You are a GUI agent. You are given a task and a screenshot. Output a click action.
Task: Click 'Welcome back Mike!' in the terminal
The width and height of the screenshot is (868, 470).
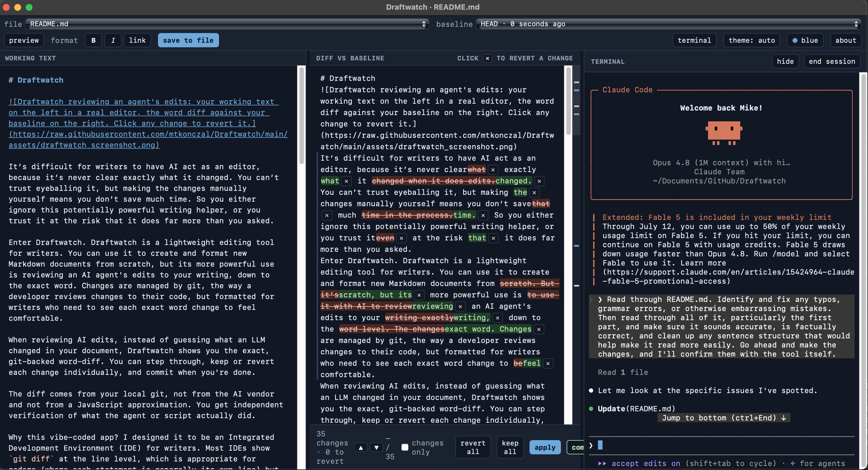[721, 108]
